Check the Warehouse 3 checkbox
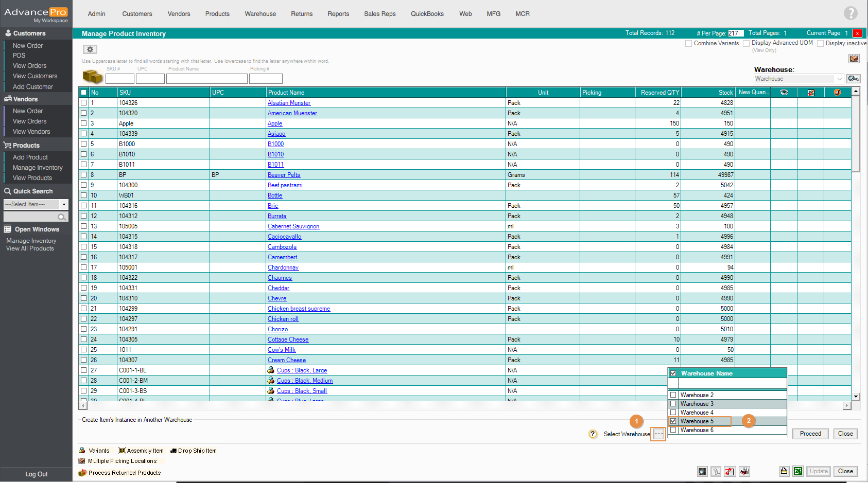This screenshot has width=868, height=483. point(673,404)
